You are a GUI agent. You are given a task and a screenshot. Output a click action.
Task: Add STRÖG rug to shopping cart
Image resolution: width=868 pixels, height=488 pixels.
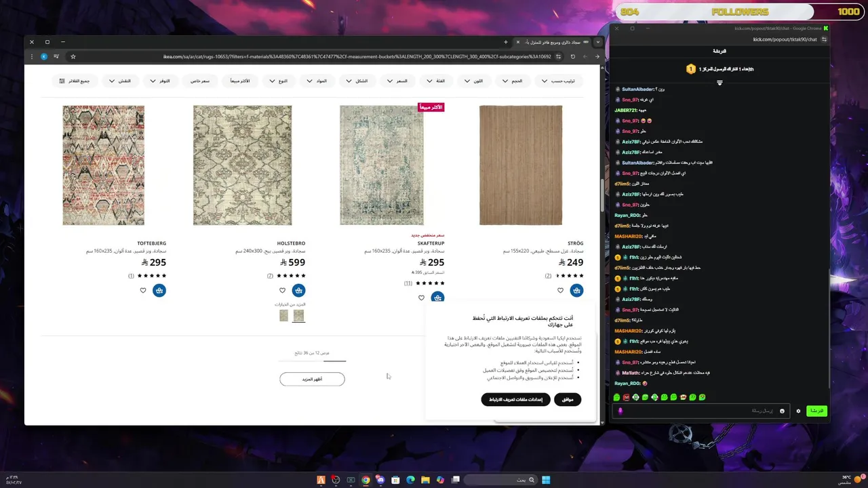[x=576, y=291]
